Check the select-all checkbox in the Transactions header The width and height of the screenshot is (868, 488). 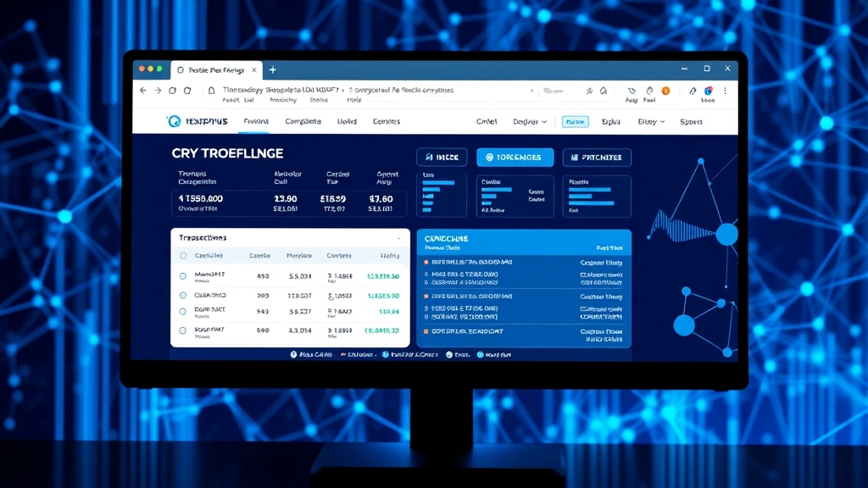tap(183, 256)
